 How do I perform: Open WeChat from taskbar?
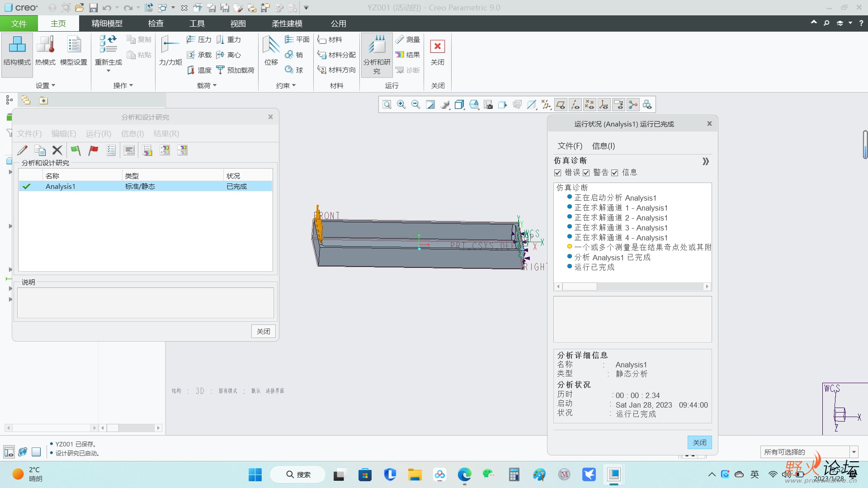(489, 474)
